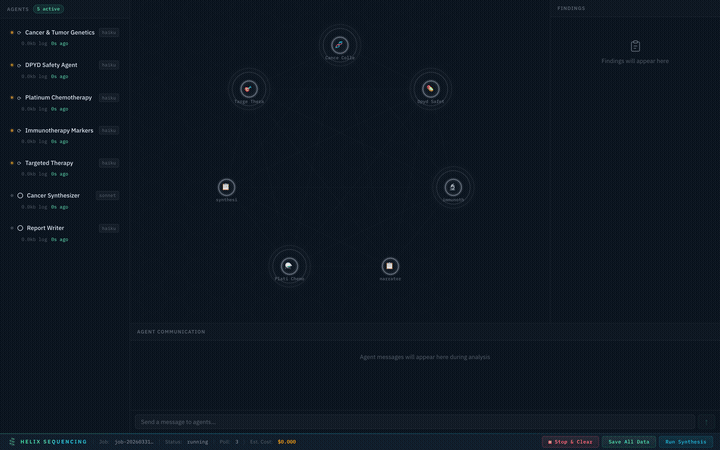
Task: Click the AGENTS panel header
Action: click(x=18, y=9)
